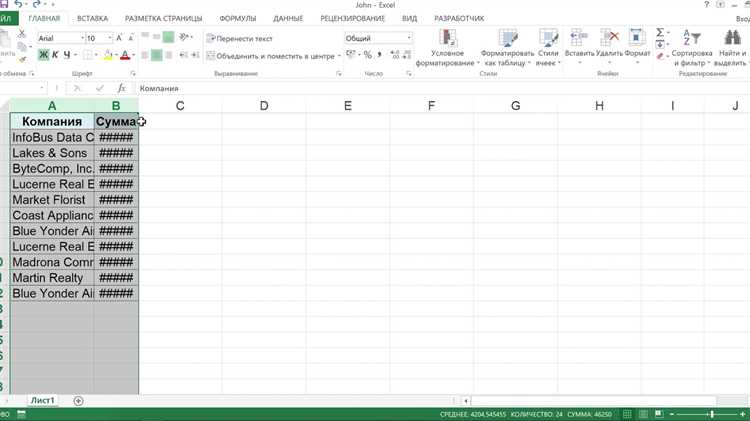Click the Вставить cells icon
750x421 pixels.
579,37
